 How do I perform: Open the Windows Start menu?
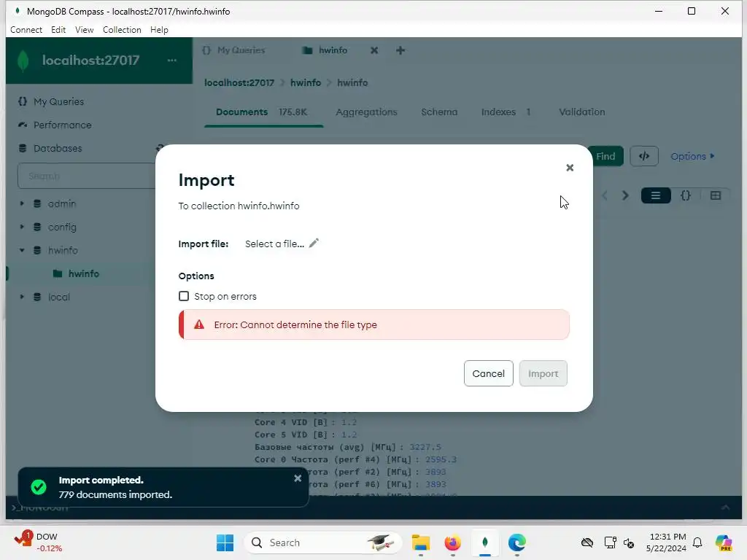coord(225,542)
